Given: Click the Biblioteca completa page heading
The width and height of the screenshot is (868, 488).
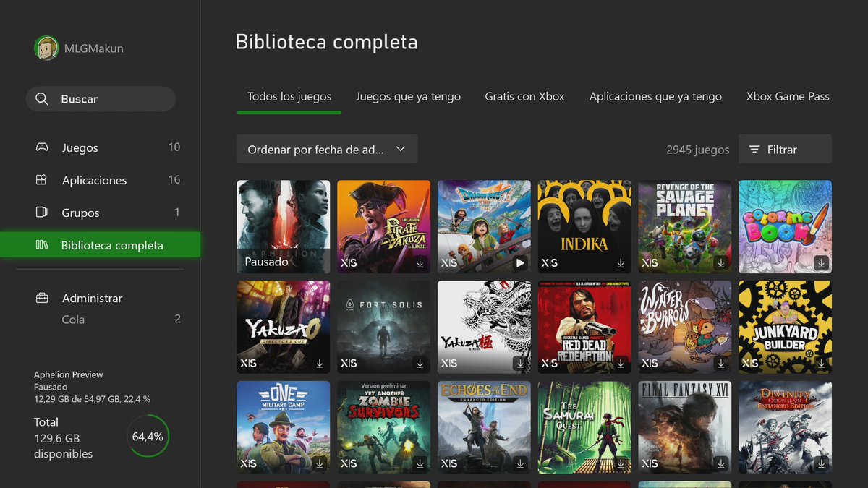Looking at the screenshot, I should (x=327, y=42).
